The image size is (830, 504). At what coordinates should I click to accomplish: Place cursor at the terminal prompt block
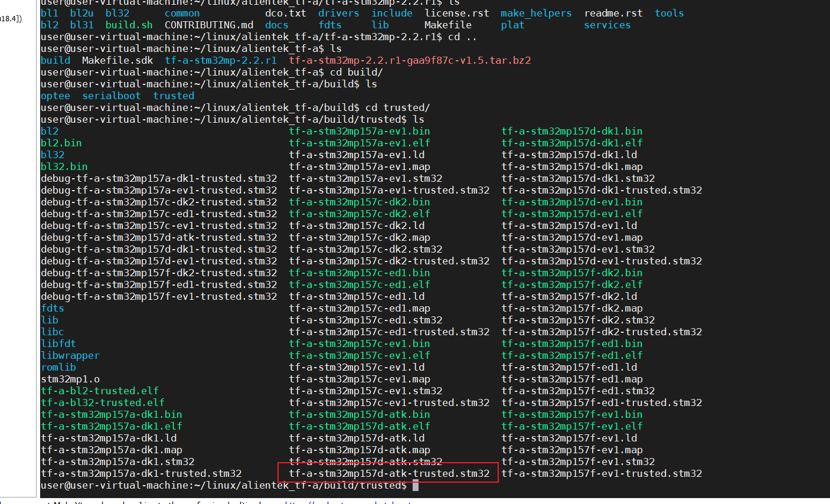pos(416,485)
